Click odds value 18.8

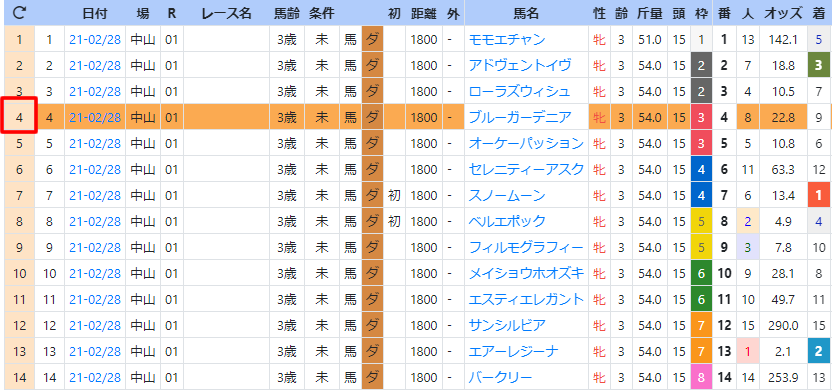pos(784,65)
